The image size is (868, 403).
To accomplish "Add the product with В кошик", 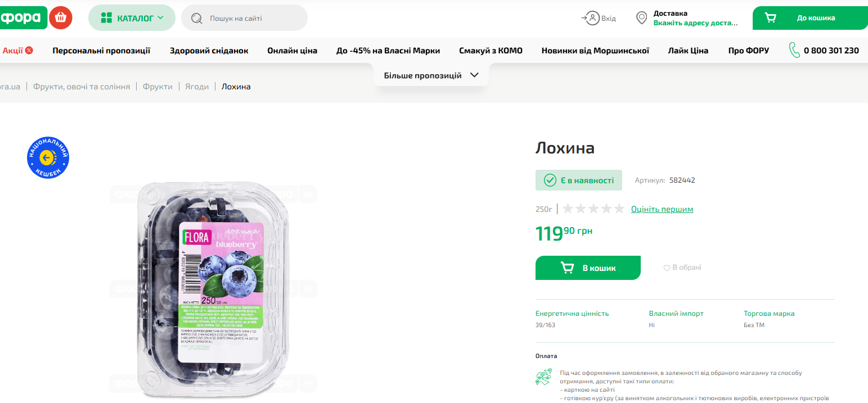I will click(588, 268).
